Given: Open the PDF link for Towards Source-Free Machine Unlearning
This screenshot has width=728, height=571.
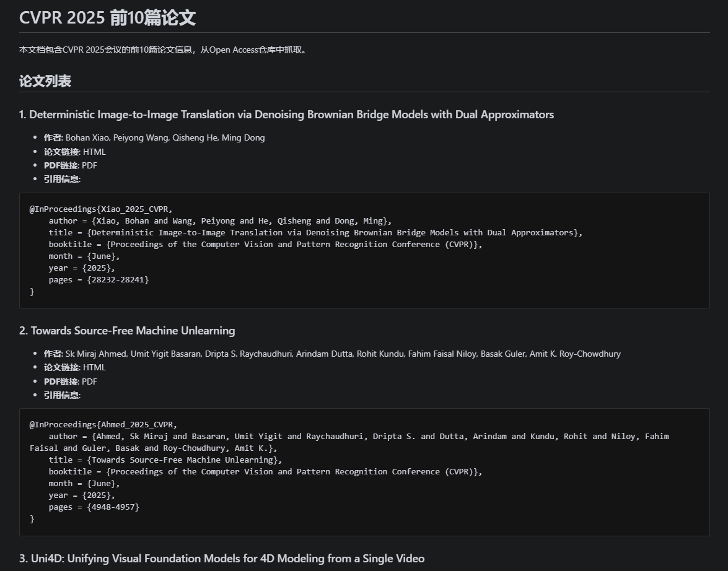Looking at the screenshot, I should click(89, 381).
